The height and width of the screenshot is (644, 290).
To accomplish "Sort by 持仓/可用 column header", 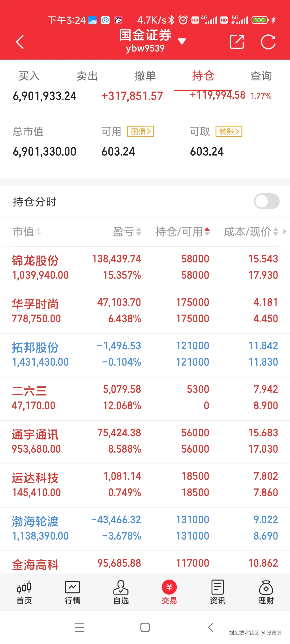I will [x=182, y=231].
